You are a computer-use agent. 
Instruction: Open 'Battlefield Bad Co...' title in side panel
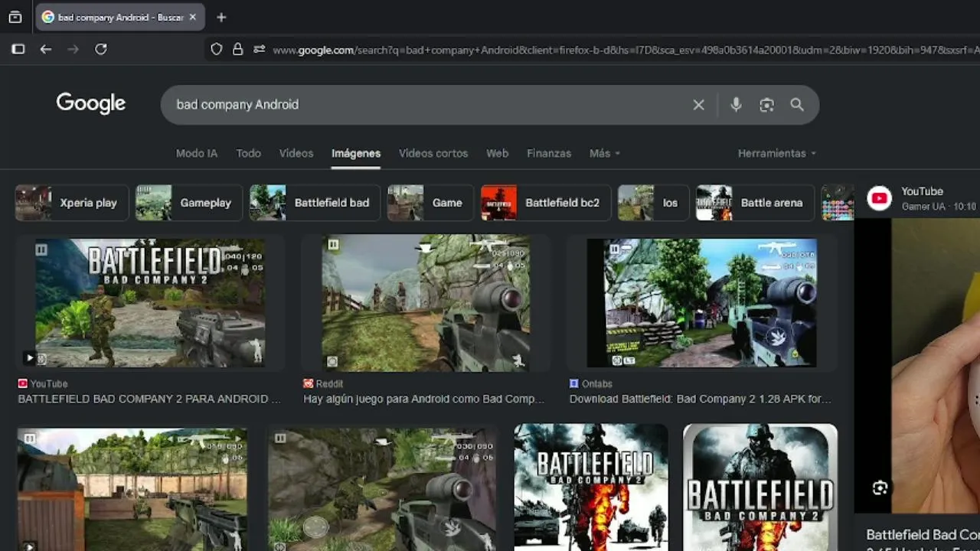click(x=923, y=534)
